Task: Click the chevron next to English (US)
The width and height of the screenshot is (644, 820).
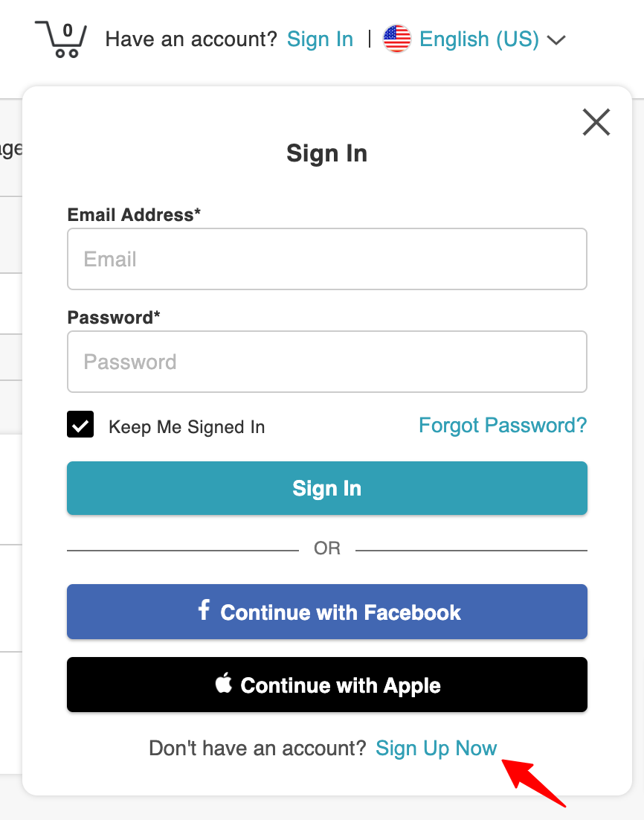Action: [x=557, y=39]
